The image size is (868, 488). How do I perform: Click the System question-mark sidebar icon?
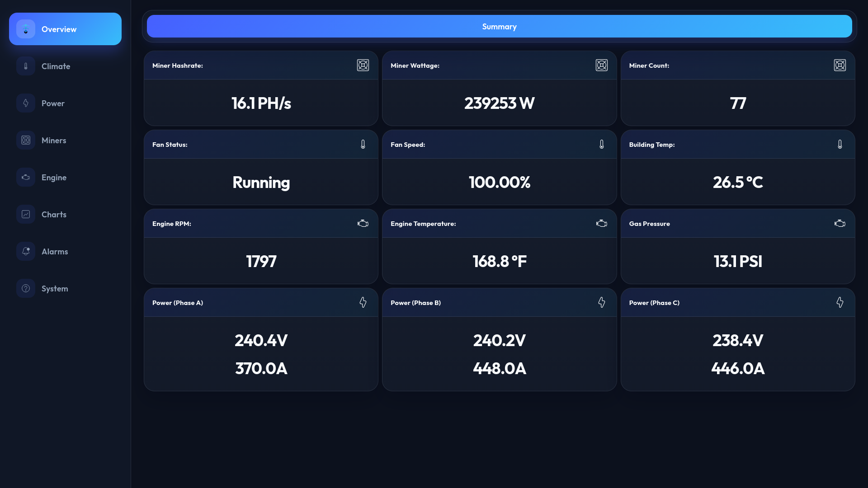[x=26, y=288]
